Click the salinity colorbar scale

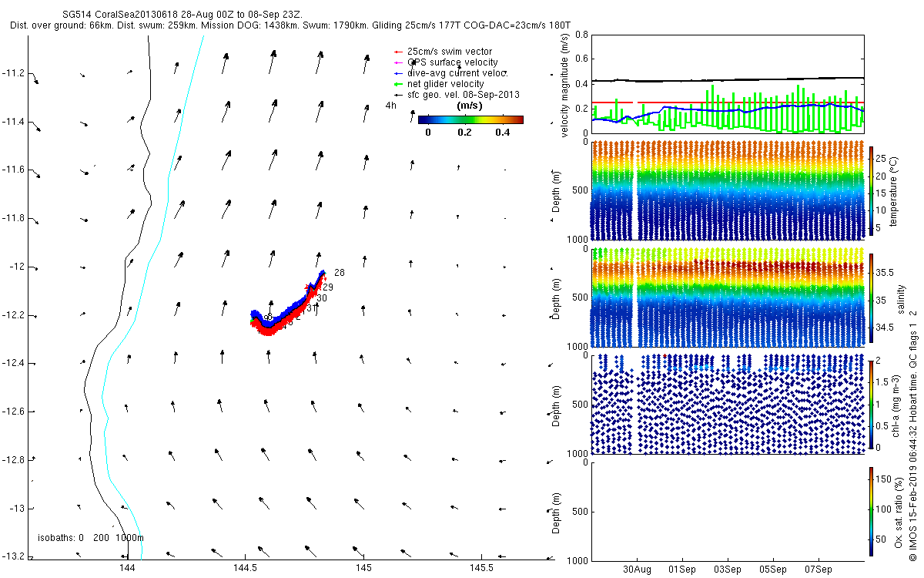[x=872, y=300]
